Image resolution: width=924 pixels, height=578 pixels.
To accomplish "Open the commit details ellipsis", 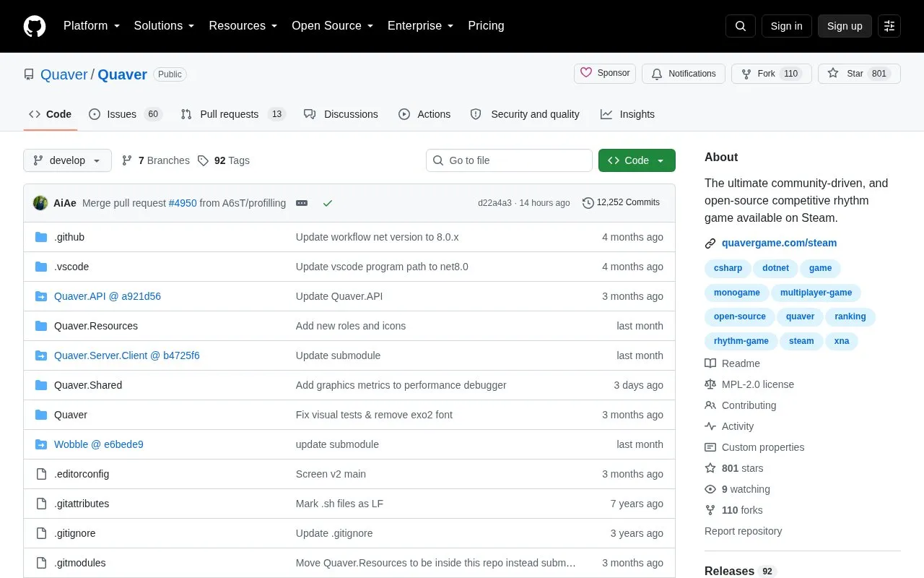I will pos(302,203).
